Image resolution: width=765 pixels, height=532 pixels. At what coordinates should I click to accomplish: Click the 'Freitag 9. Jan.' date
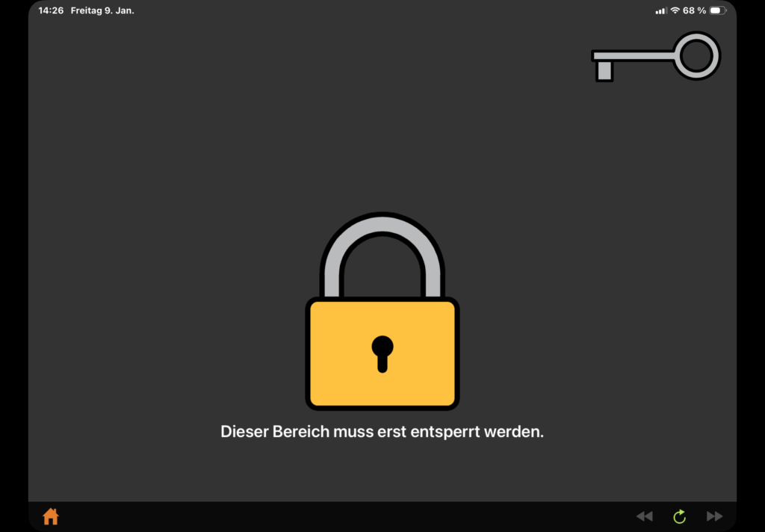(x=102, y=10)
